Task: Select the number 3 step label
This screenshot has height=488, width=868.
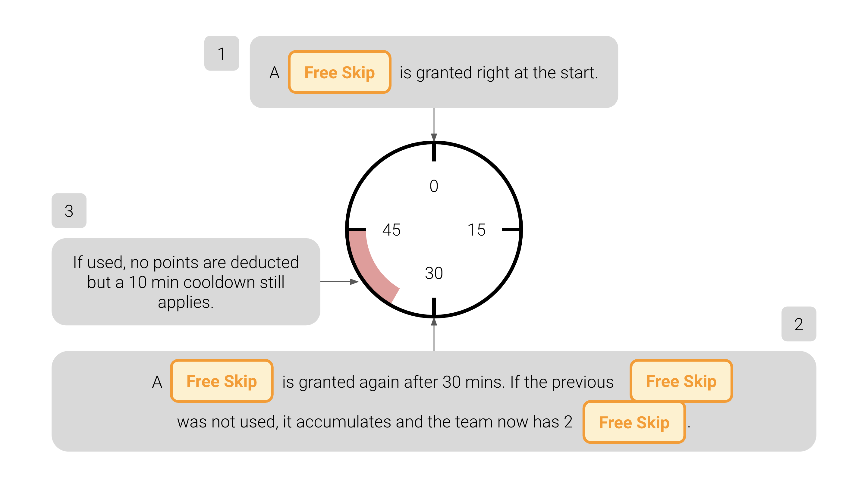Action: point(69,211)
